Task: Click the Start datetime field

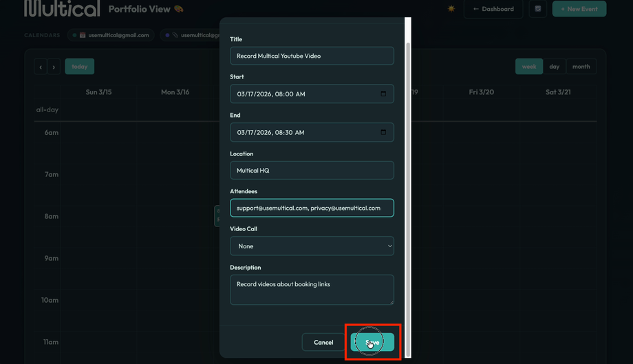Action: (x=312, y=94)
